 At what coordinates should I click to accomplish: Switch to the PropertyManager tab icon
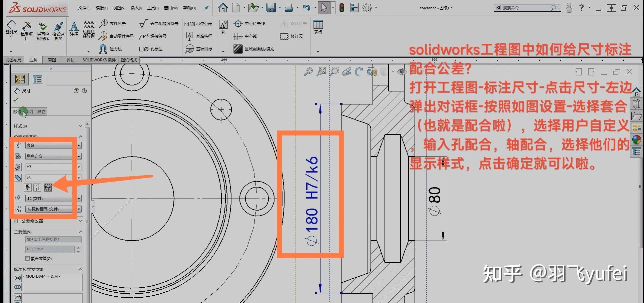(x=37, y=79)
